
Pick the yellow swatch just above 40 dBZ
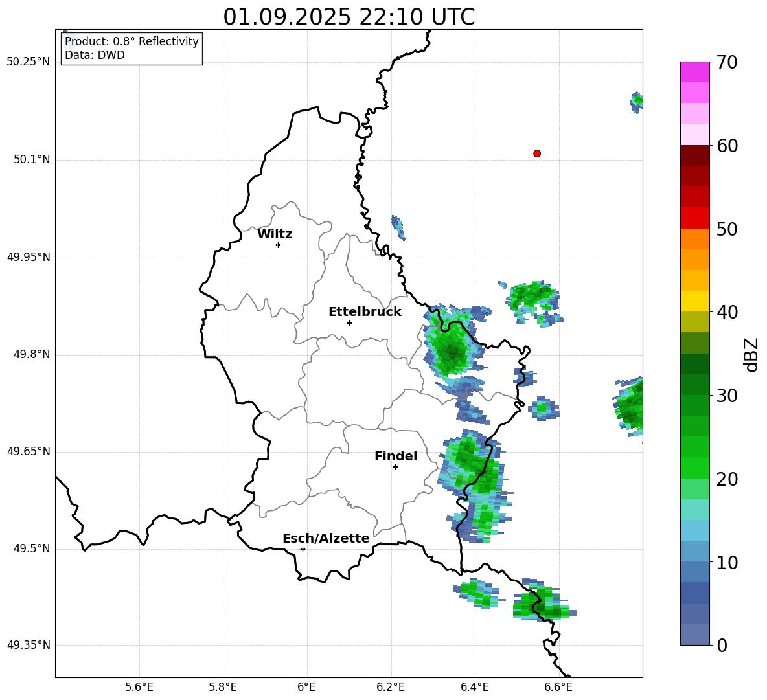coord(695,301)
